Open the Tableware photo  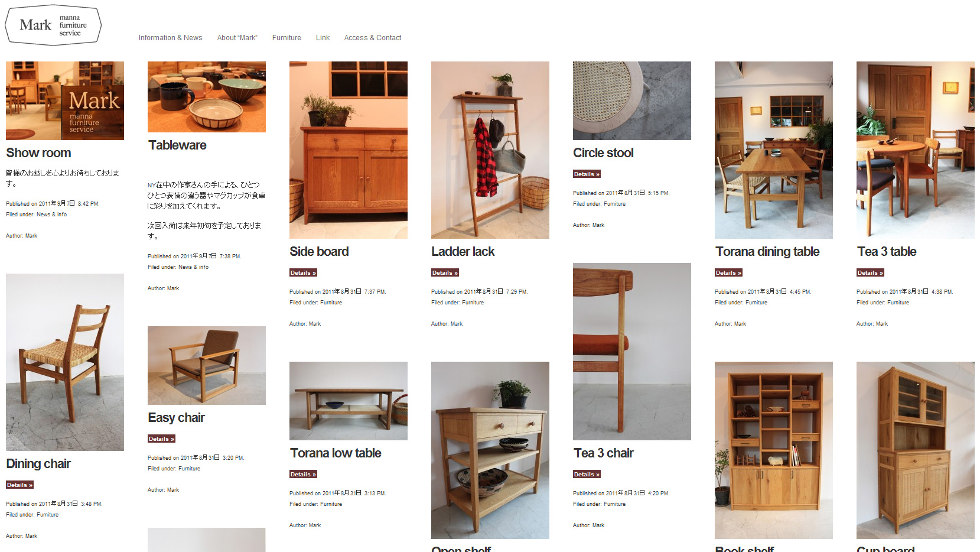(x=207, y=97)
